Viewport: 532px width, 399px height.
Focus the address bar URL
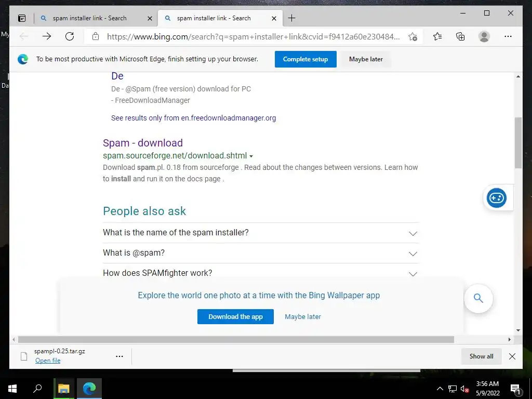253,37
